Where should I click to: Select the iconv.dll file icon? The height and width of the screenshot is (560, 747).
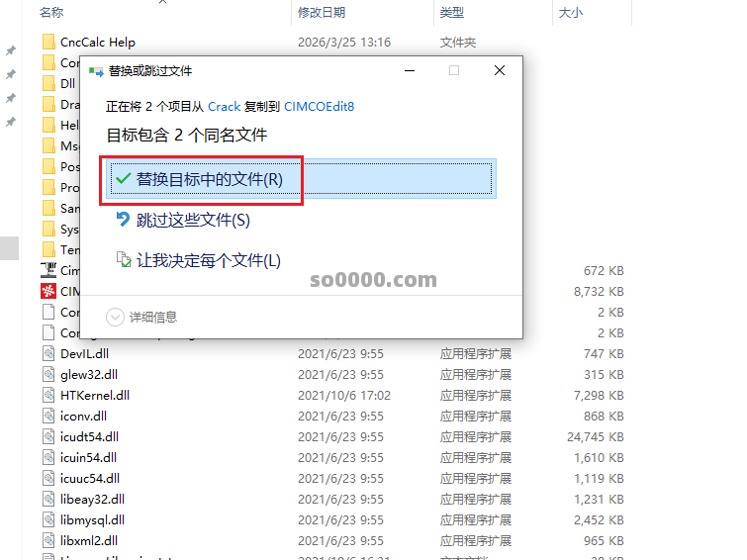(x=48, y=417)
